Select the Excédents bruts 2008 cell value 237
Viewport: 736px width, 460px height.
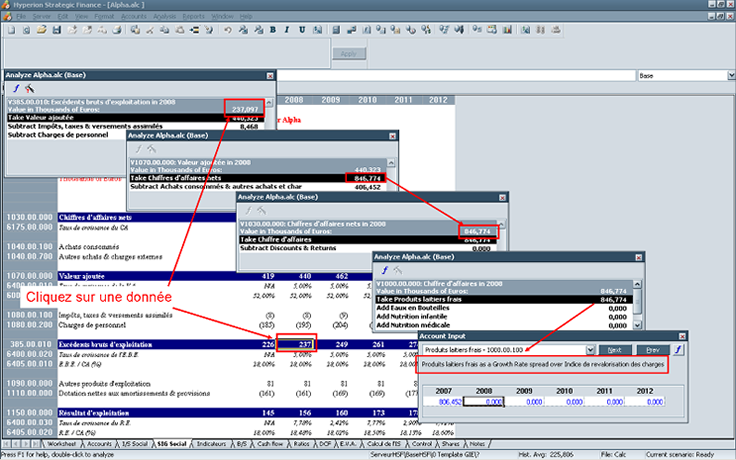click(297, 344)
